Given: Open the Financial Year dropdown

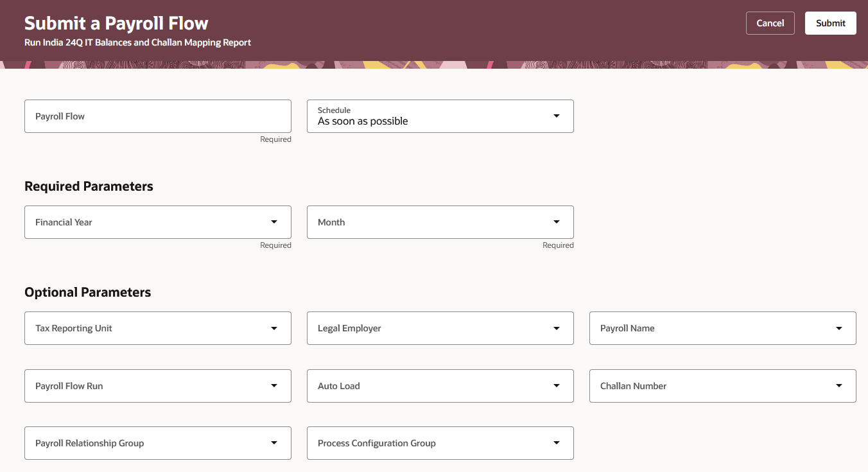Looking at the screenshot, I should tap(158, 222).
